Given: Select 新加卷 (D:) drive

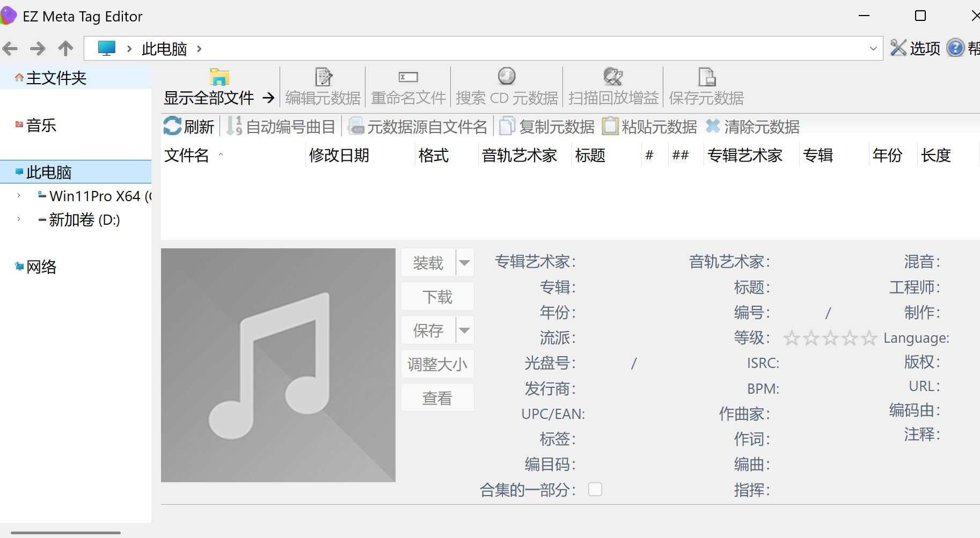Looking at the screenshot, I should click(x=79, y=220).
